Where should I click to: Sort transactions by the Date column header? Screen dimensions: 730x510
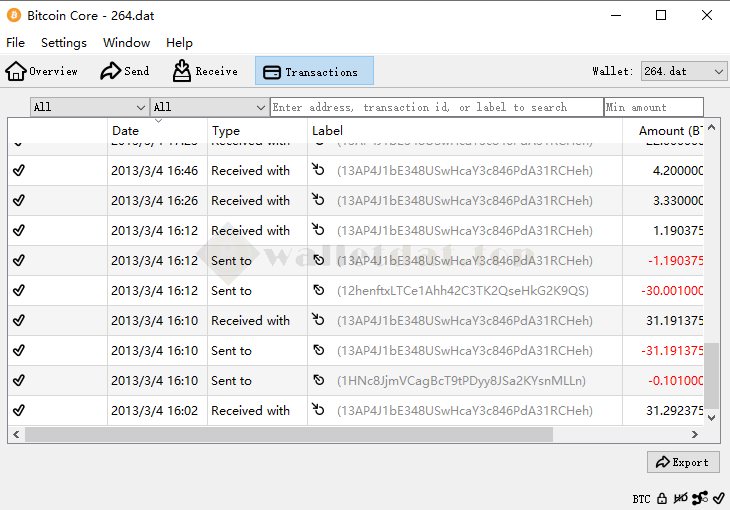pos(157,131)
